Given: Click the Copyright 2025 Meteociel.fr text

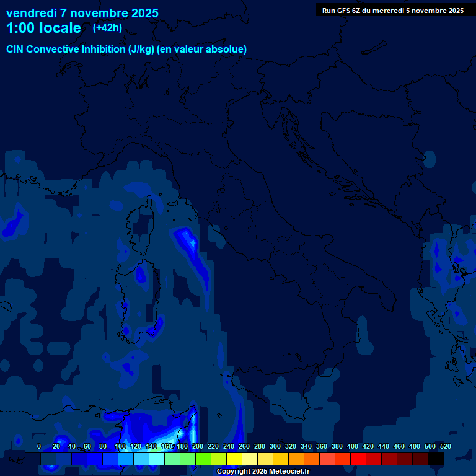Looking at the screenshot, I should coord(263,472).
